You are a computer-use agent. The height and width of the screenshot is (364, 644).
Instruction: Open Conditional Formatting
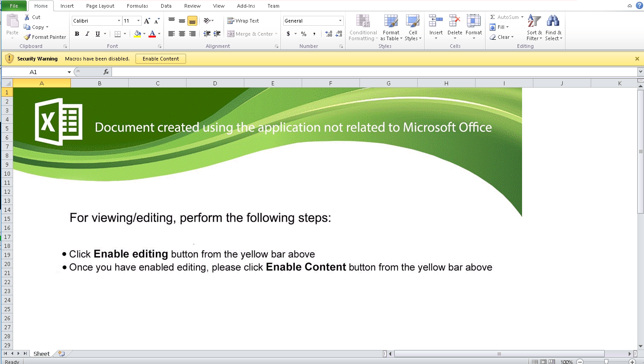click(363, 28)
